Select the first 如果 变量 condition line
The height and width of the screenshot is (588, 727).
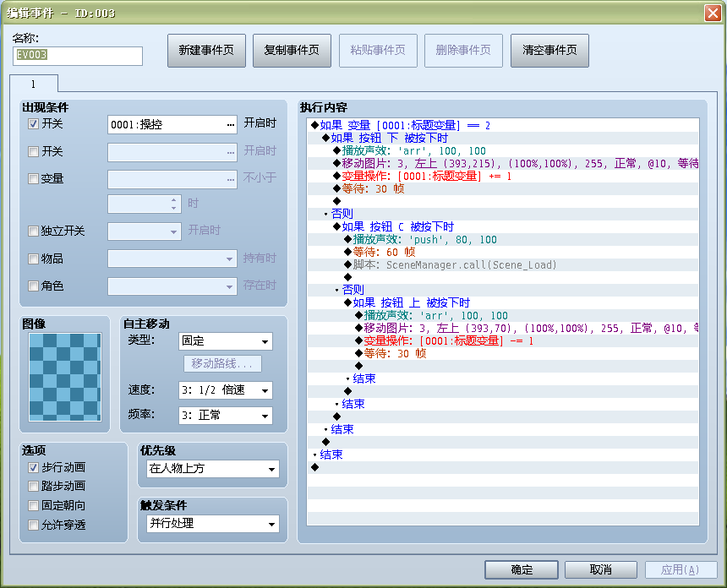(x=503, y=125)
